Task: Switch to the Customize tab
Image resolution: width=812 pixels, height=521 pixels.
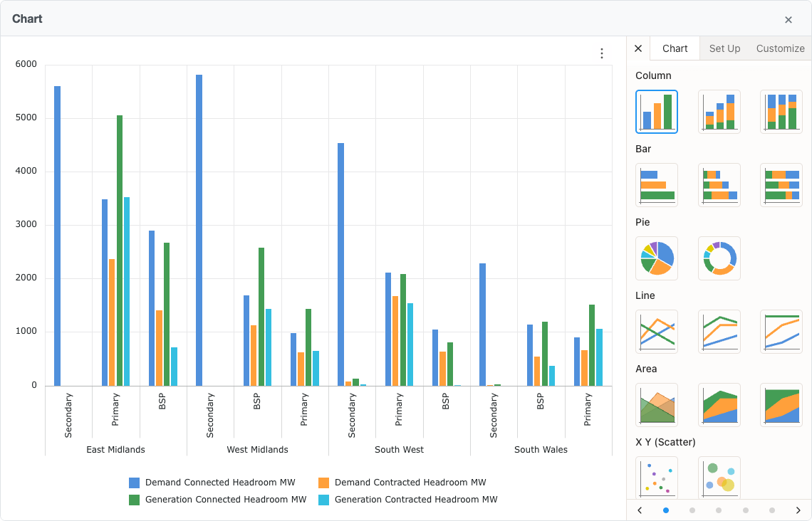Action: coord(780,48)
